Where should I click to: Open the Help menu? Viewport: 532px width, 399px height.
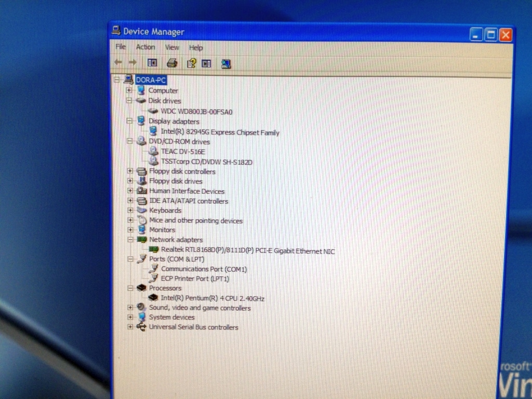pyautogui.click(x=196, y=48)
